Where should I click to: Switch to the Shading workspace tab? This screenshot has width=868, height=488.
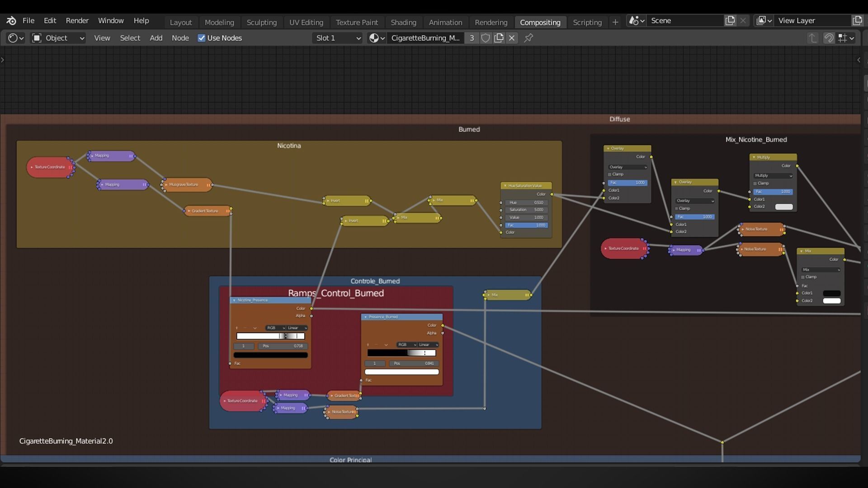[x=403, y=23]
